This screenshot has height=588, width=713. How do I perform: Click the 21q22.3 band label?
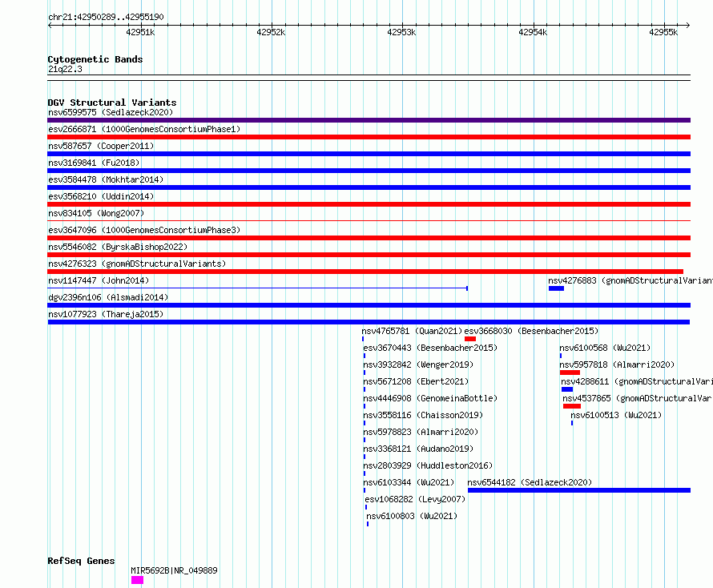(65, 69)
